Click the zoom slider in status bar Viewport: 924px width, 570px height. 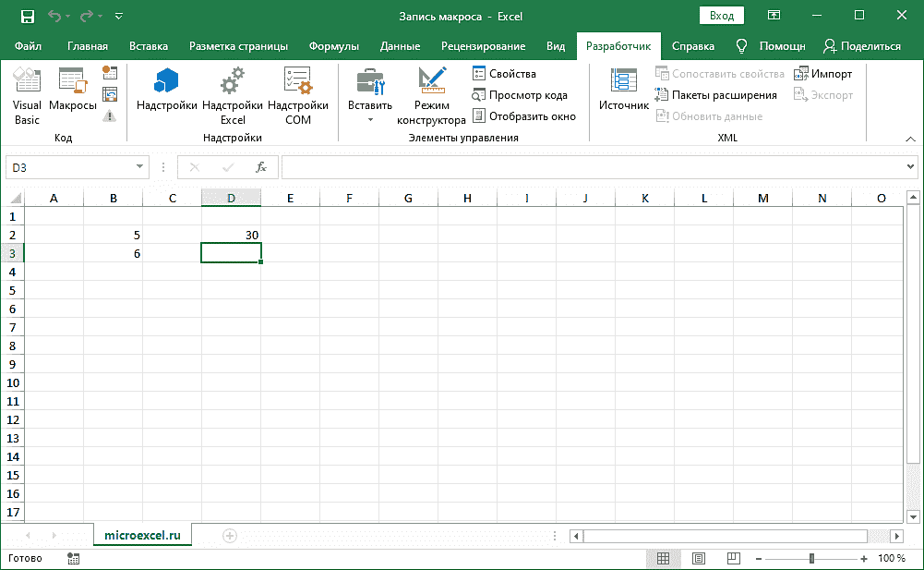(811, 559)
